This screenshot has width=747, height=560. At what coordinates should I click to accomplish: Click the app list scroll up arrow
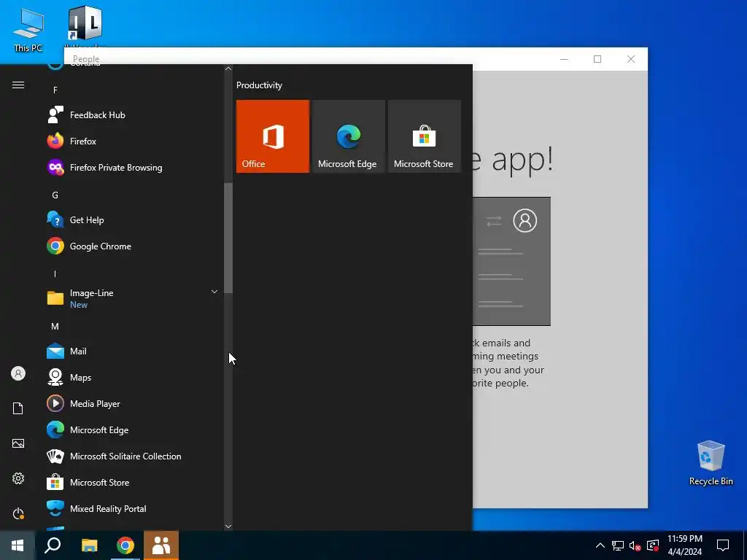tap(228, 69)
